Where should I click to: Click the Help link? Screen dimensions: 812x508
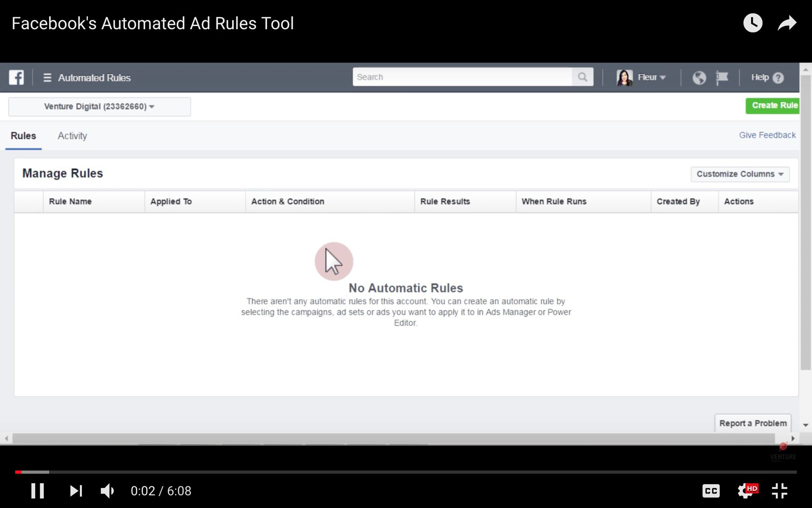[x=760, y=77]
